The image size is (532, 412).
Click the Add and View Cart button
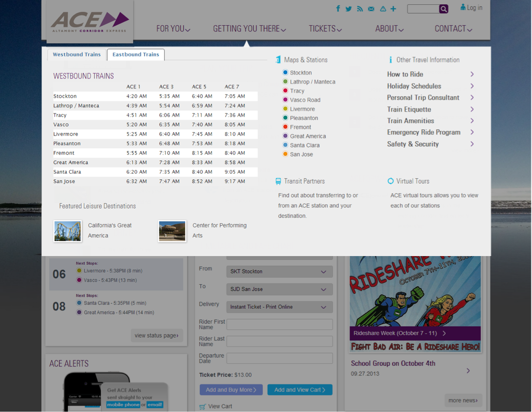click(x=300, y=390)
